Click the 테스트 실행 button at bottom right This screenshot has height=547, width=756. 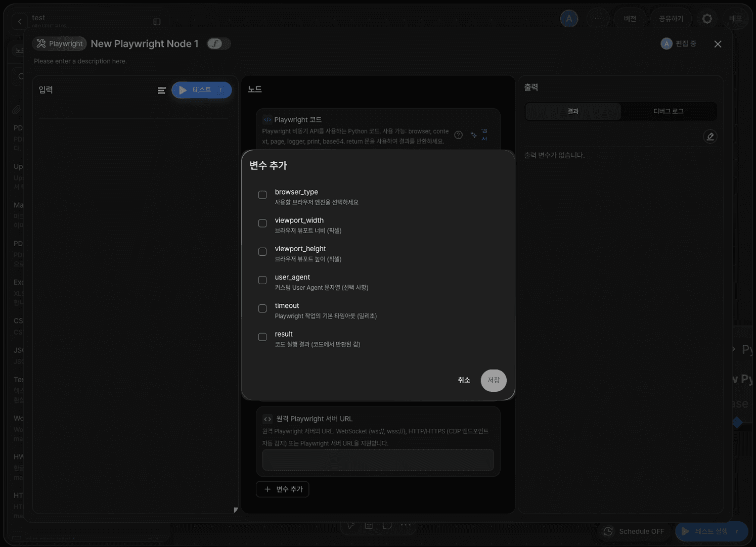pyautogui.click(x=711, y=531)
